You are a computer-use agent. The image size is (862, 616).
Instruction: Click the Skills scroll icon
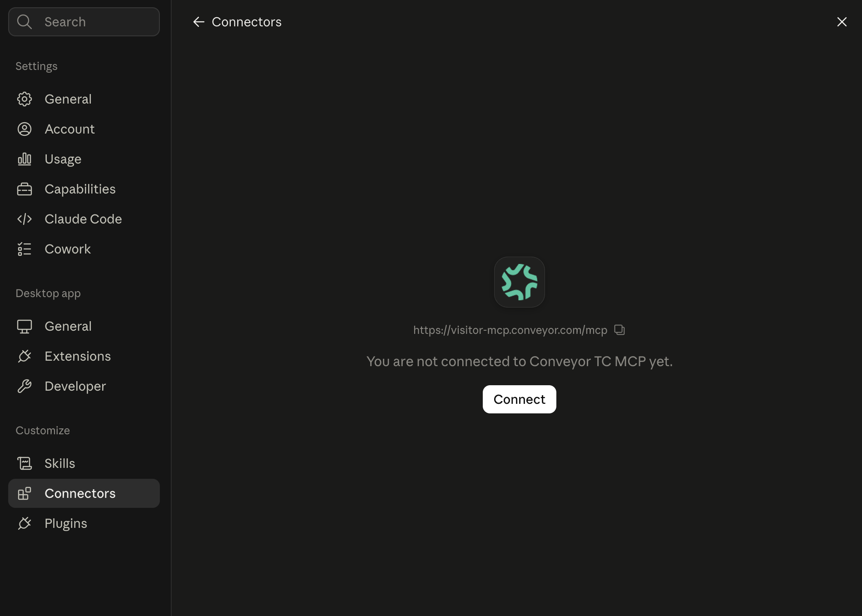tap(25, 463)
